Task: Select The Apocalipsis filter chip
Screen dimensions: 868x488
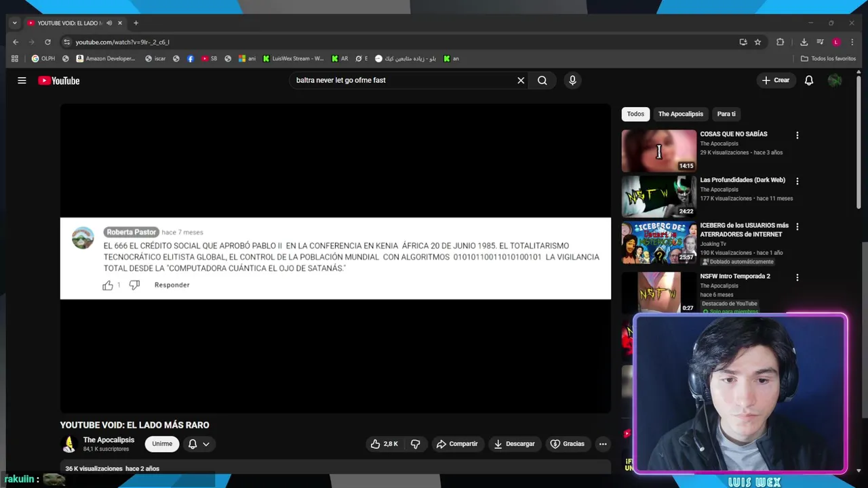Action: [x=680, y=114]
